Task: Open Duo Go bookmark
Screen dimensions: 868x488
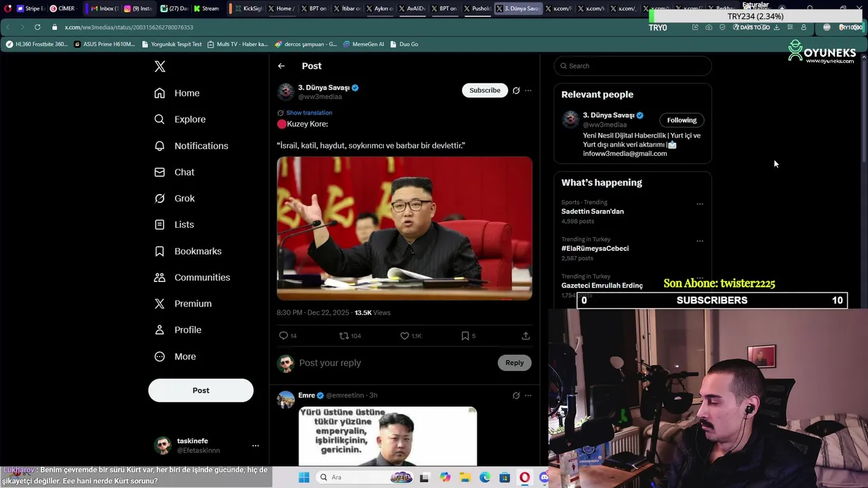Action: (404, 44)
